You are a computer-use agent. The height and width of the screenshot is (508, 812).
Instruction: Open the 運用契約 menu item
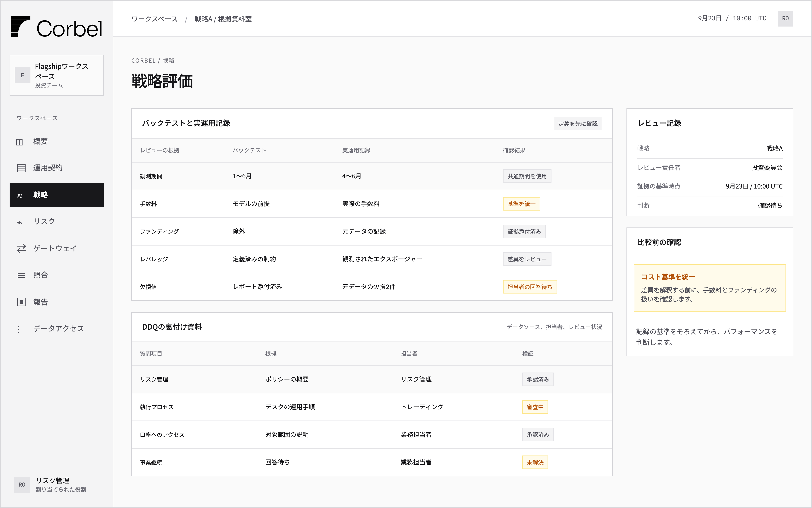[56, 168]
